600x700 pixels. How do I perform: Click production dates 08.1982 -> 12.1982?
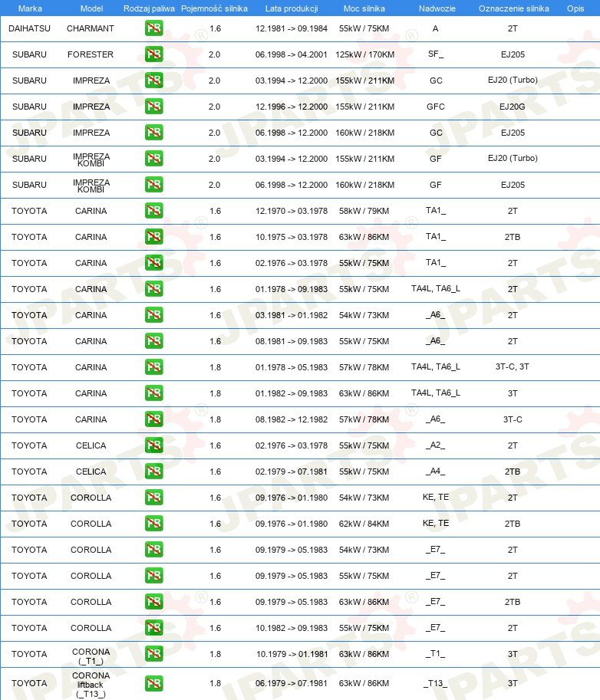tap(292, 419)
